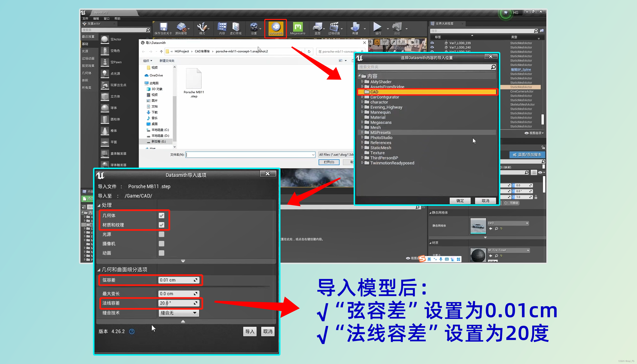The height and width of the screenshot is (364, 637).
Task: Enable the Camera (摄像机) checkbox
Action: point(161,244)
